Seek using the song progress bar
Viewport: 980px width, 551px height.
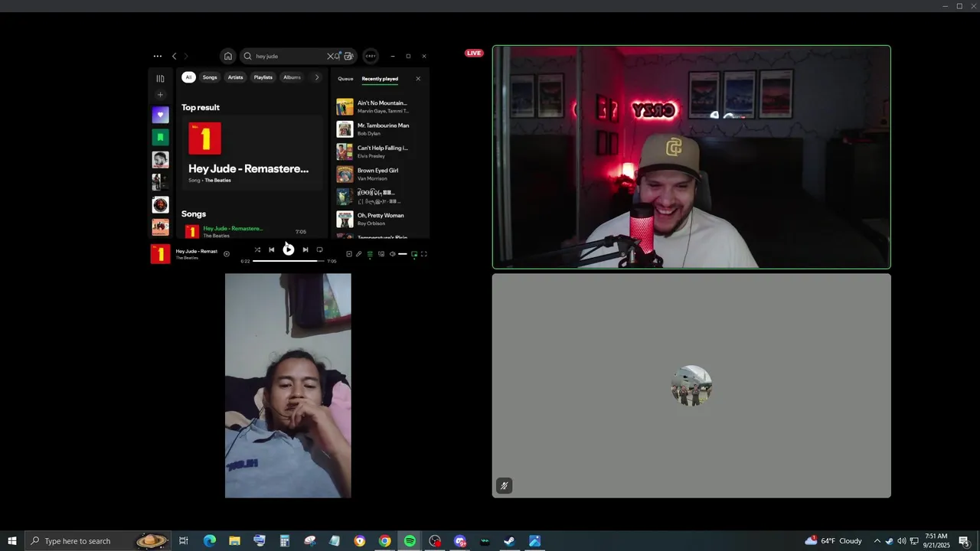288,261
